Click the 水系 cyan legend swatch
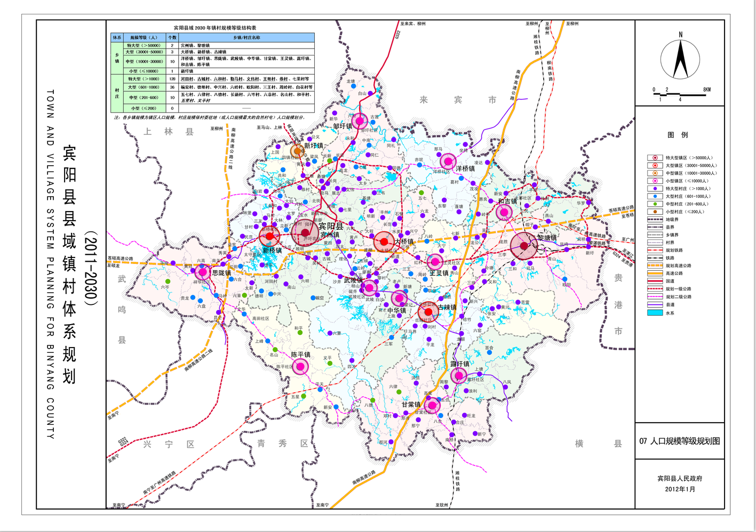The height and width of the screenshot is (532, 756). coord(655,313)
